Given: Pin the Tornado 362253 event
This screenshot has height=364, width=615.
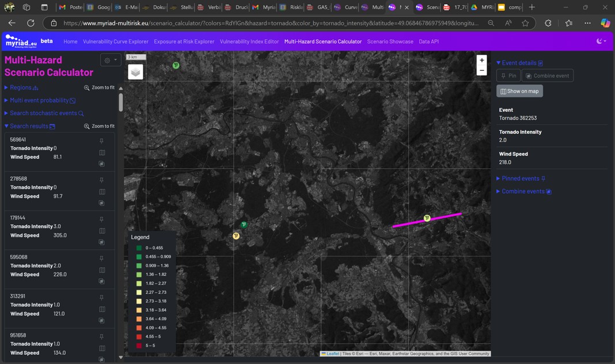Looking at the screenshot, I should pos(508,75).
